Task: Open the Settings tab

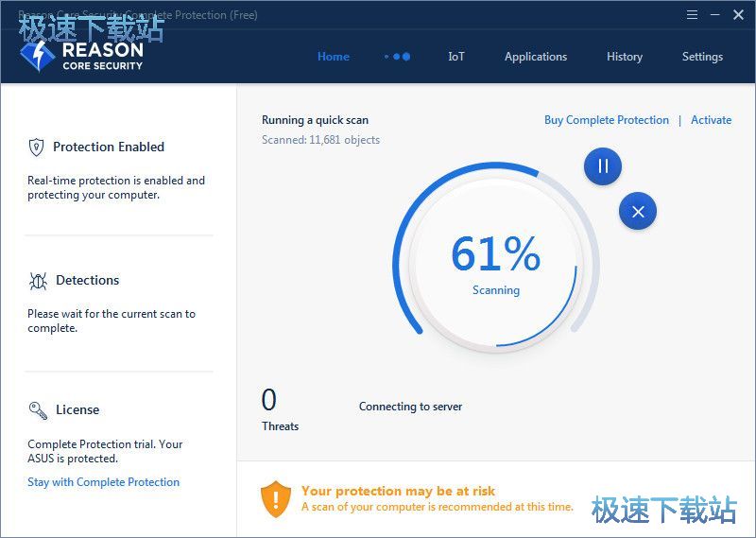Action: click(x=702, y=57)
